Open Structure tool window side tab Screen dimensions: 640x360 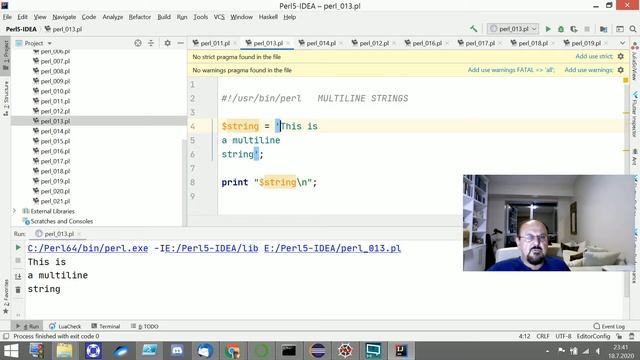click(x=6, y=98)
